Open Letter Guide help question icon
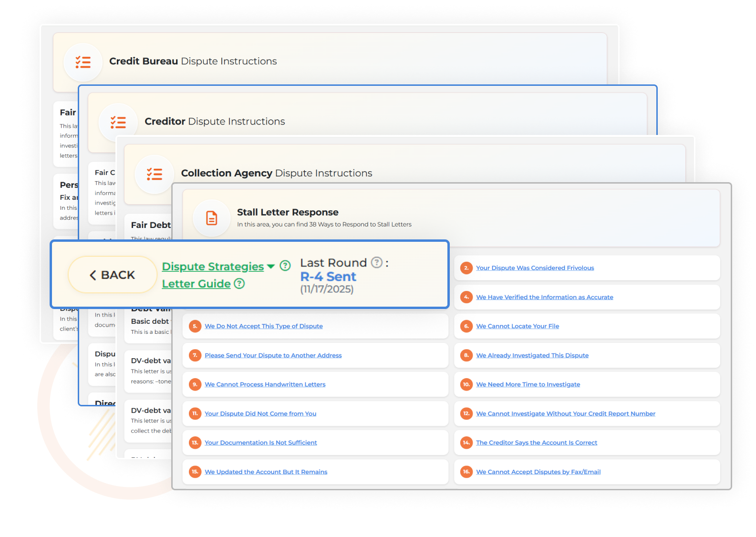The width and height of the screenshot is (756, 537). click(x=239, y=284)
